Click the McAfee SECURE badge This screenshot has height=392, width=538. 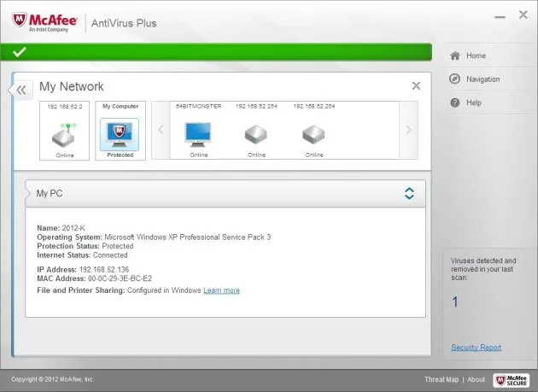point(512,380)
